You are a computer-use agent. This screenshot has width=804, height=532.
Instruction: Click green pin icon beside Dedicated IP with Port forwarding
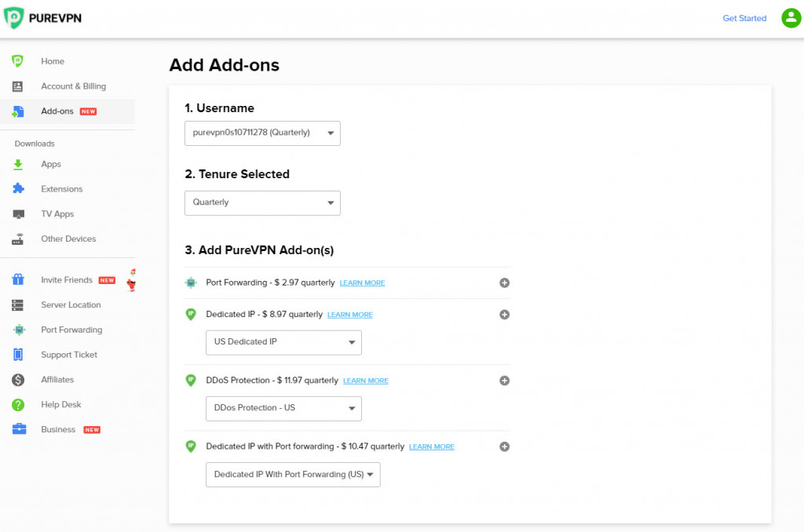(x=191, y=446)
